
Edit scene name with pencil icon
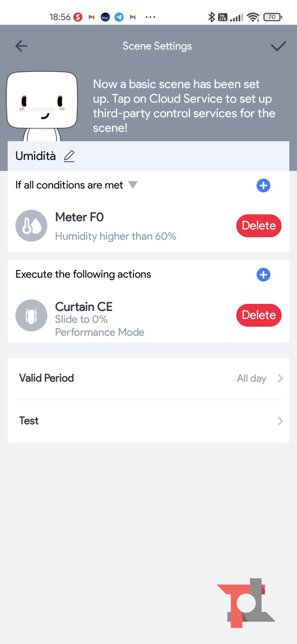(x=69, y=156)
